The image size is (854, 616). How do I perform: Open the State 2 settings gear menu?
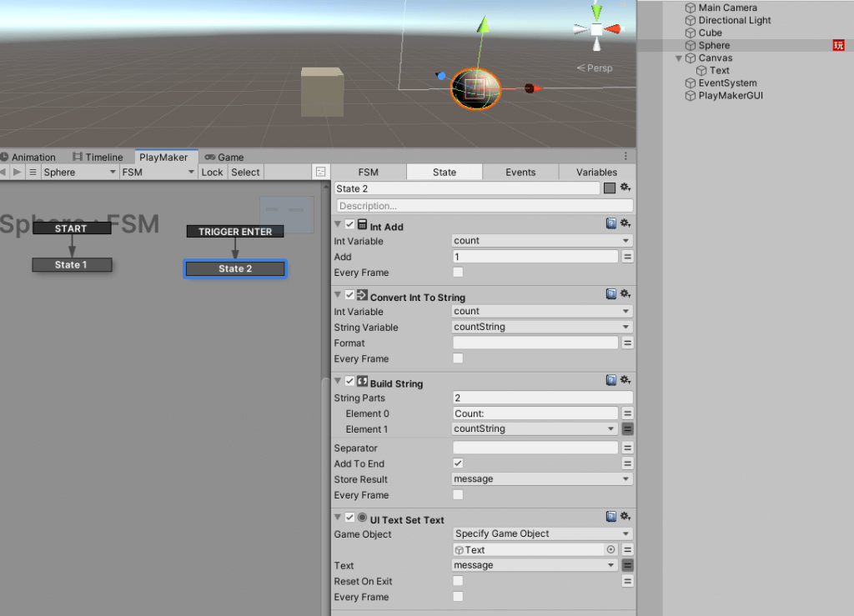point(625,188)
